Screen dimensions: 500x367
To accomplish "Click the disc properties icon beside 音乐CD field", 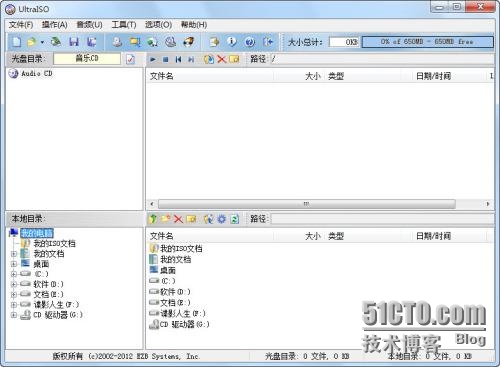I will coord(130,59).
